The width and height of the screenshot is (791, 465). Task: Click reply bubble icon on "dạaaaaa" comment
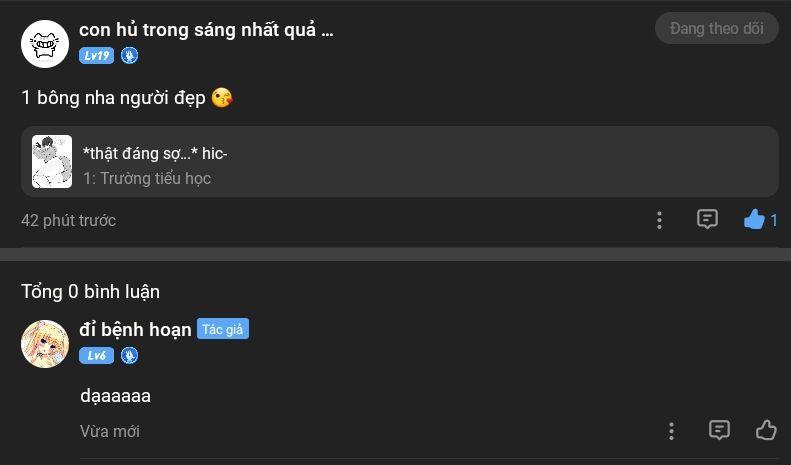719,430
